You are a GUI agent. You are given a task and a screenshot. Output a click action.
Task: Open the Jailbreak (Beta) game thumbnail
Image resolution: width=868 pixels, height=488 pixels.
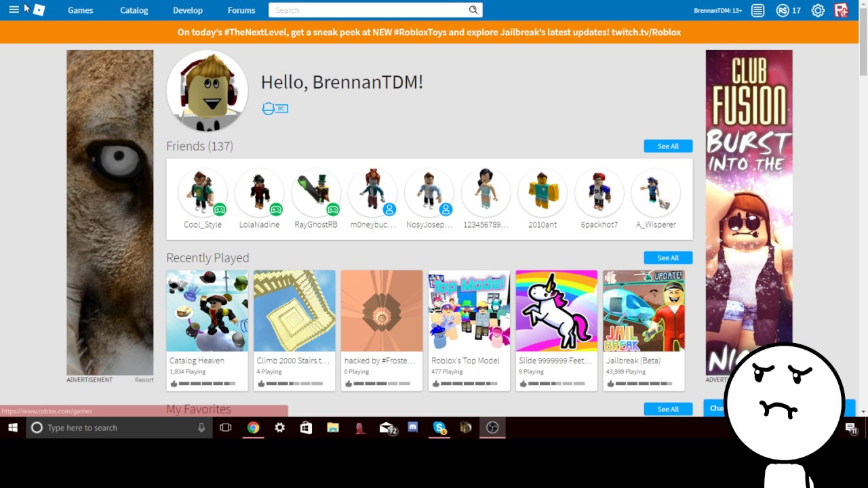click(x=644, y=311)
